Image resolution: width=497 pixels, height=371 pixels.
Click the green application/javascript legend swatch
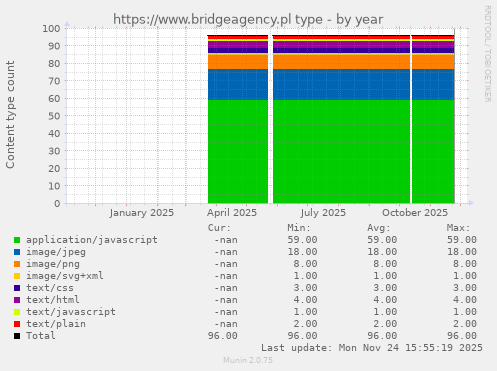17,240
